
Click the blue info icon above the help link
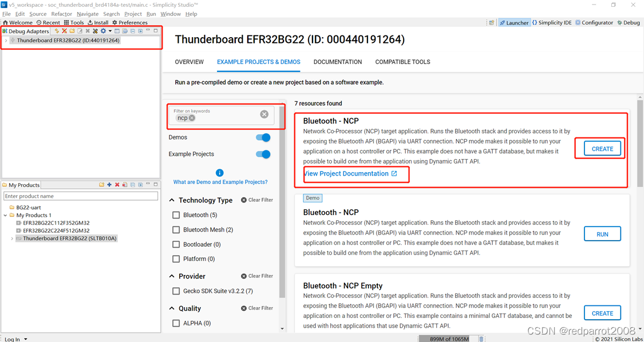(220, 173)
